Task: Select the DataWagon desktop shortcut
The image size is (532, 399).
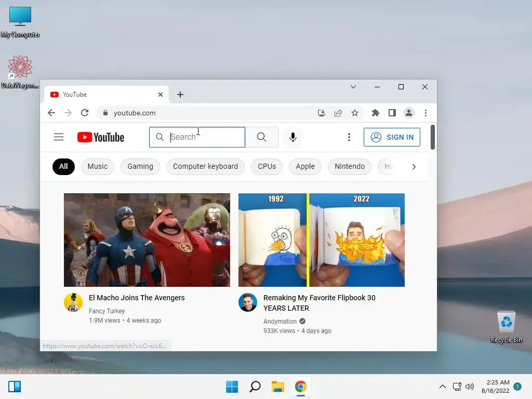Action: pyautogui.click(x=20, y=72)
